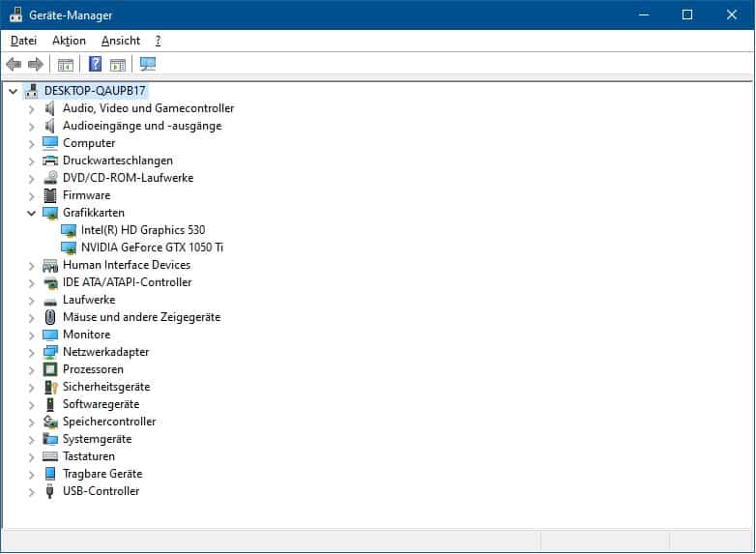
Task: Open the Help toolbar icon with question mark
Action: click(x=95, y=64)
